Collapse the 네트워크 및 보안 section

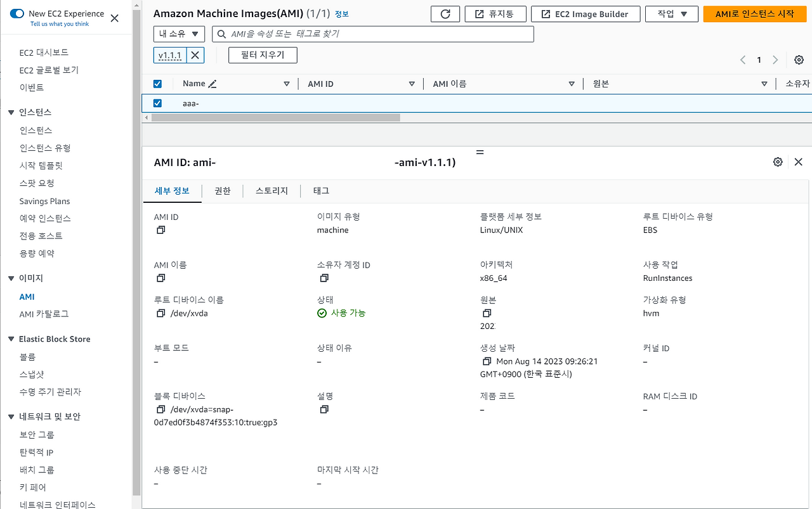pyautogui.click(x=11, y=416)
